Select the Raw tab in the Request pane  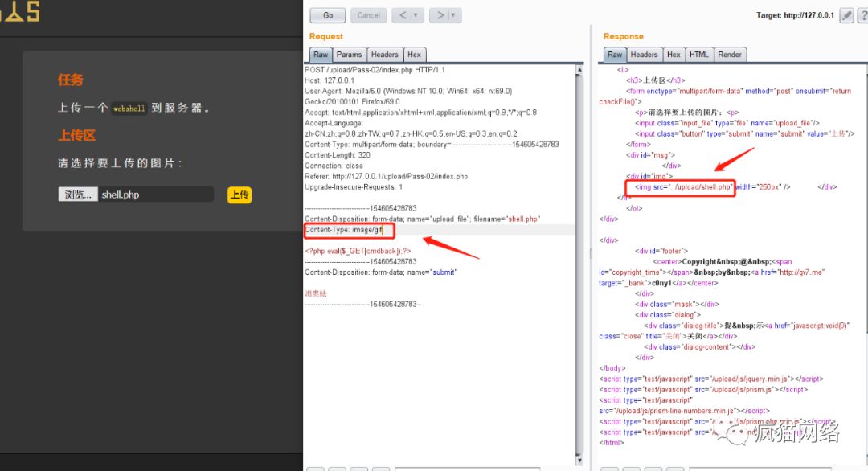[x=321, y=54]
